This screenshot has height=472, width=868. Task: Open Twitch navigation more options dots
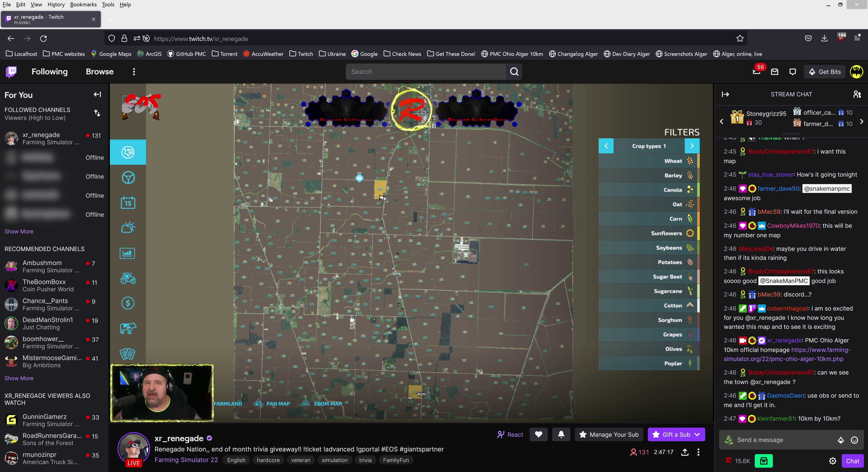tap(134, 72)
